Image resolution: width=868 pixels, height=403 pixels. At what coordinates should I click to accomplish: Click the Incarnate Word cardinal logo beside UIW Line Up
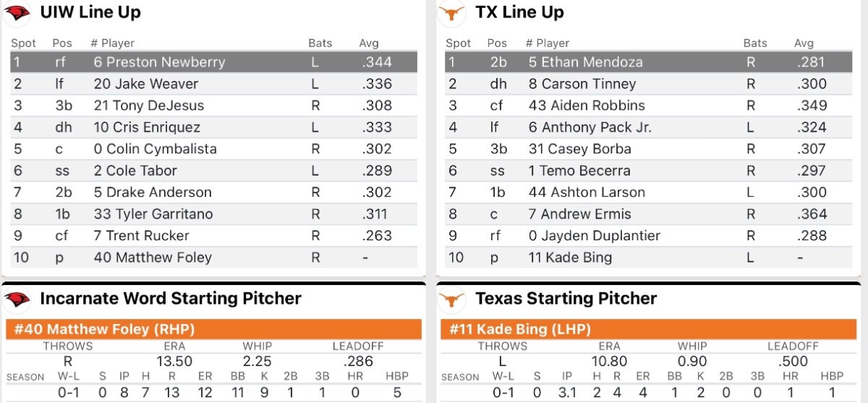17,12
